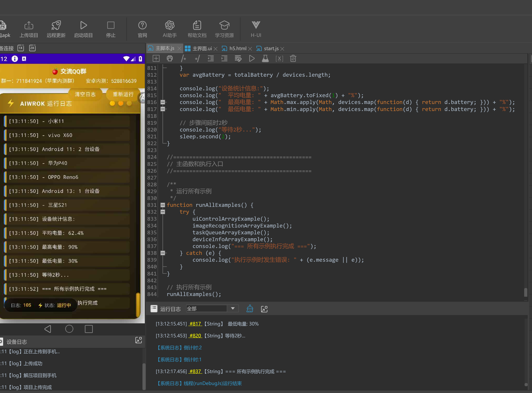This screenshot has width=532, height=393.
Task: Jump to line via #837 link
Action: (195, 371)
